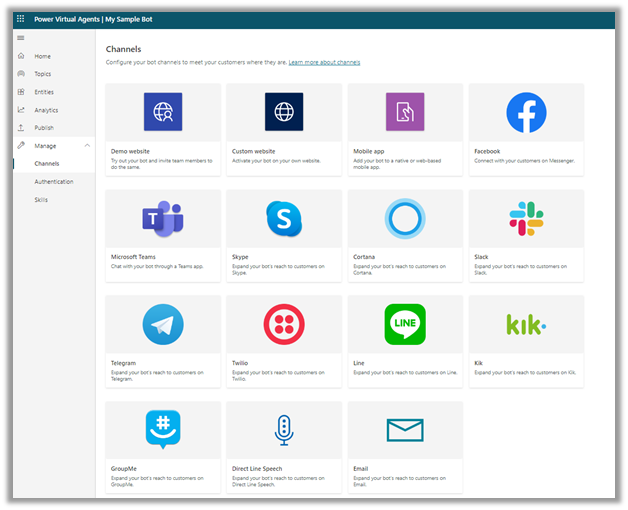Select the Custom website globe icon
This screenshot has width=628, height=510.
(x=284, y=112)
